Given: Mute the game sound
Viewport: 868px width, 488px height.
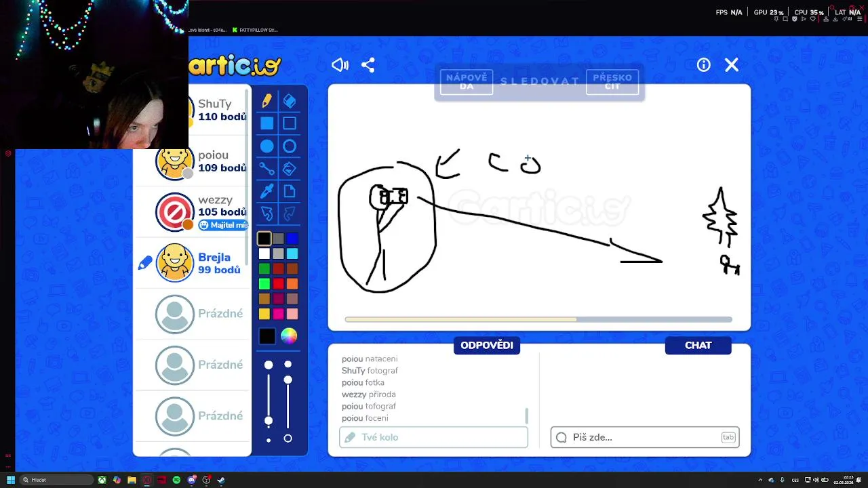Looking at the screenshot, I should [340, 65].
